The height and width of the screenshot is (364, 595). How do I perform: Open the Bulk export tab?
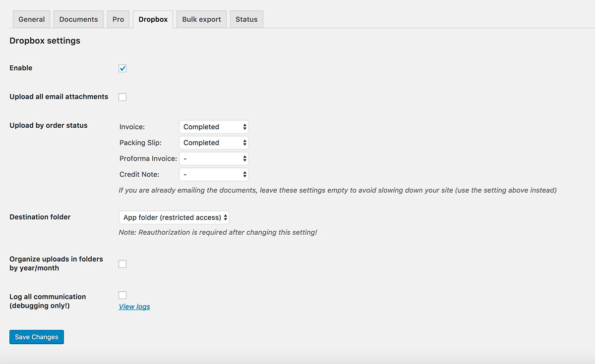tap(201, 19)
